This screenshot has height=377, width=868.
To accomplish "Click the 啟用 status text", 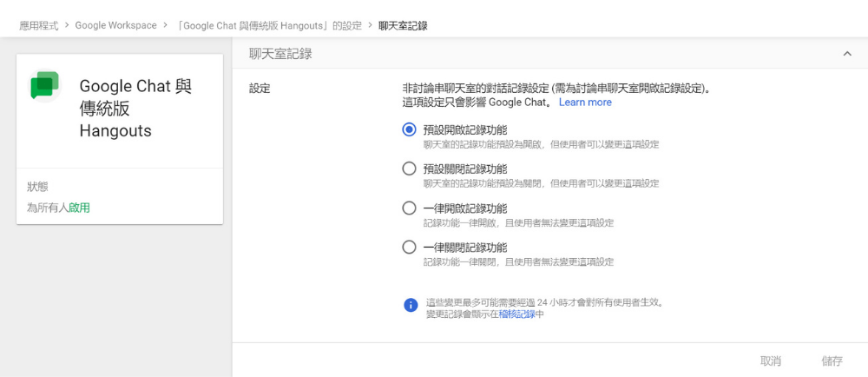I will (x=79, y=208).
